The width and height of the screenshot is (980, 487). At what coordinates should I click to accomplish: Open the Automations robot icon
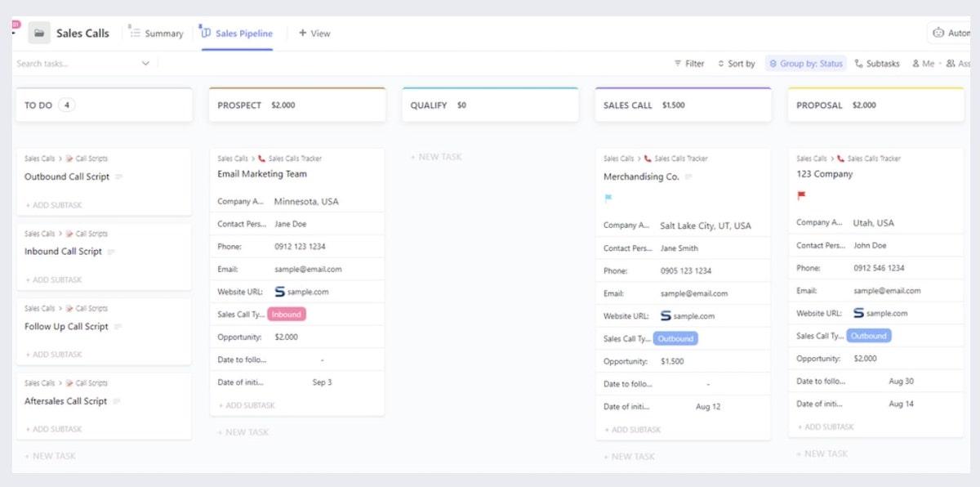coord(938,34)
